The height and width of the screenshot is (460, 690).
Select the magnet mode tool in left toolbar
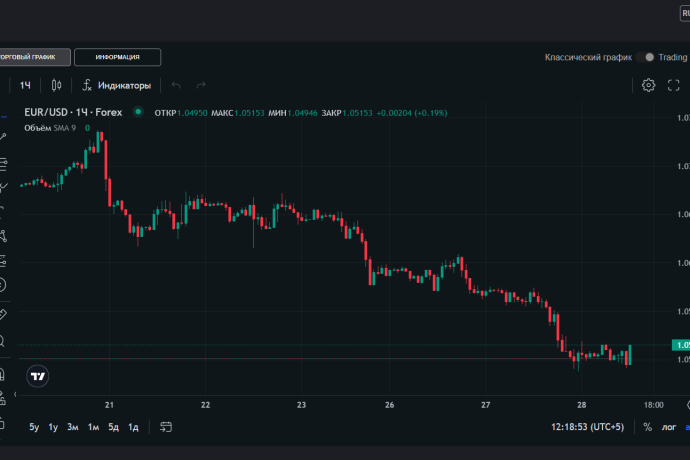click(x=2, y=375)
